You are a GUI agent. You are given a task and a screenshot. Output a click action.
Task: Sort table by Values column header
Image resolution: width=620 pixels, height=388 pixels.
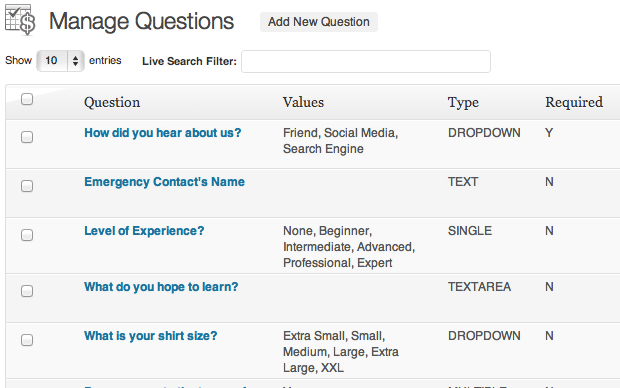pos(303,102)
